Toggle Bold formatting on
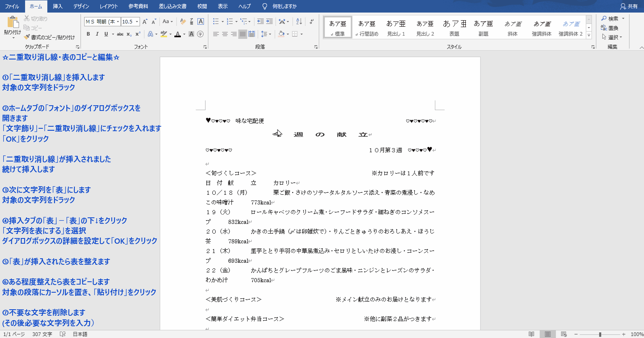 coord(88,34)
